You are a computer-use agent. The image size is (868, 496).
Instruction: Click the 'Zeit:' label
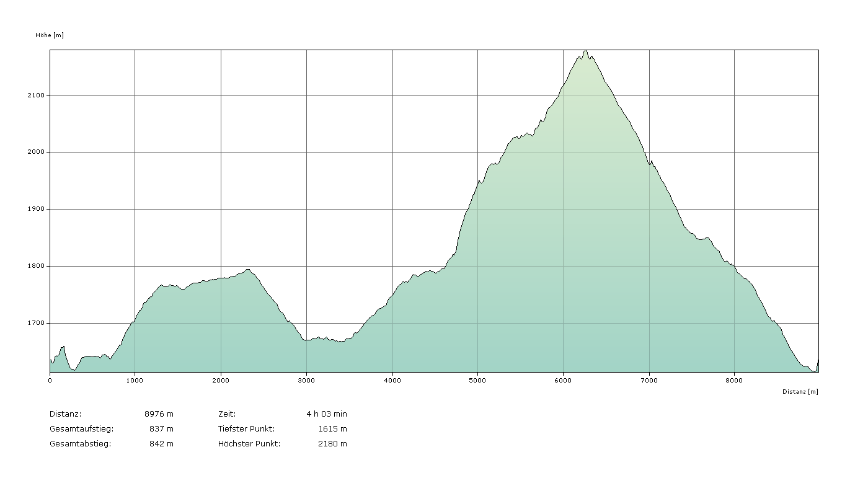pyautogui.click(x=227, y=414)
